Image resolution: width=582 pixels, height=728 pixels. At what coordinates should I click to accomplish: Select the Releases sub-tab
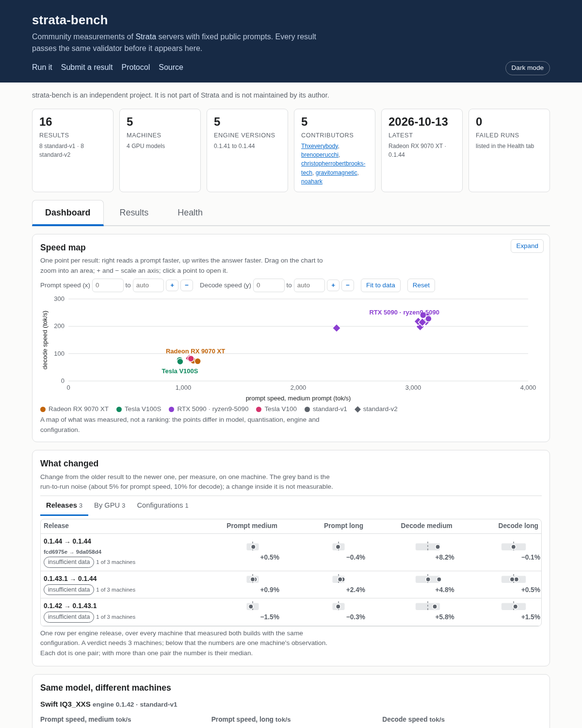(64, 505)
